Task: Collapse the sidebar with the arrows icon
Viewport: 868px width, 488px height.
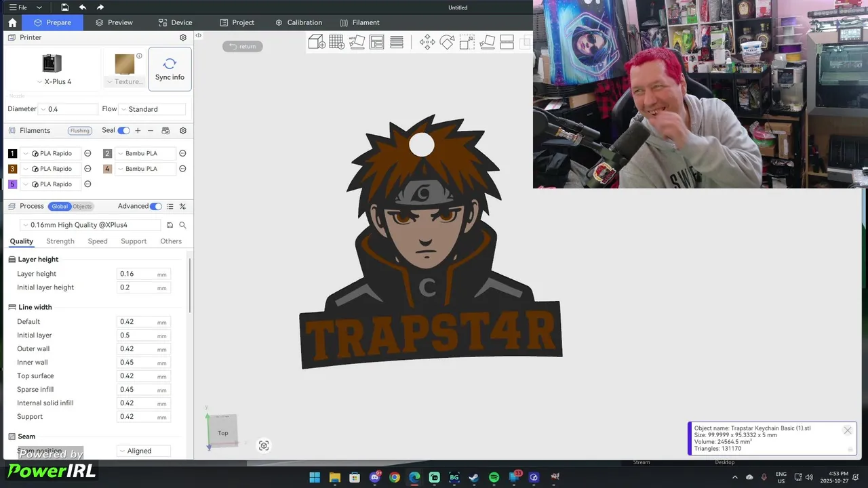Action: (198, 35)
